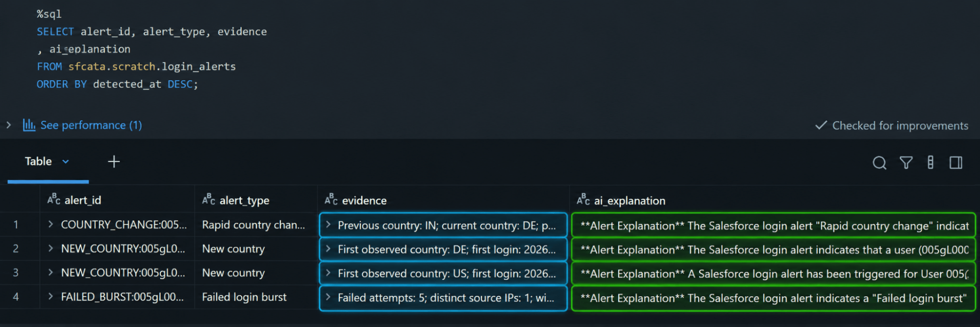Open the table filter funnel icon
The image size is (980, 327).
coord(906,163)
